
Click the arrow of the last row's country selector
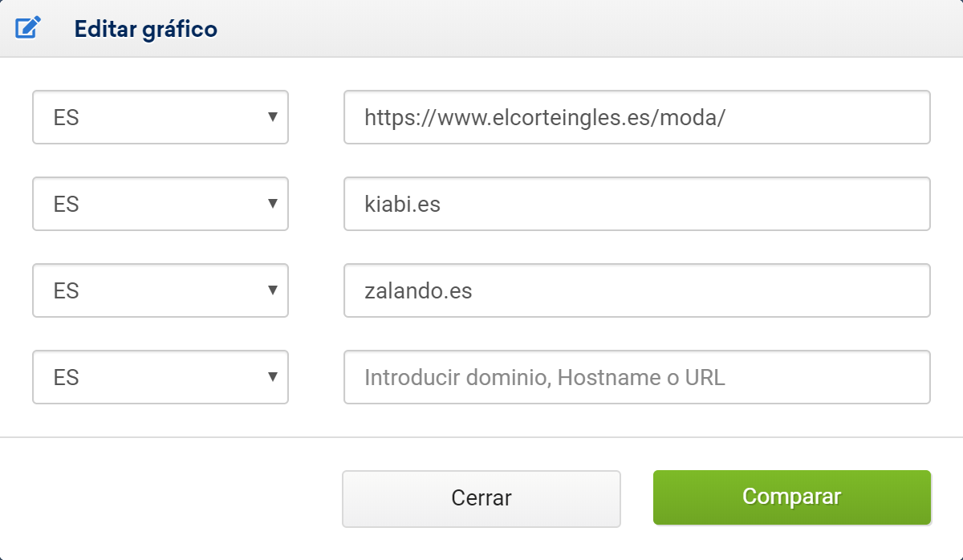point(273,377)
